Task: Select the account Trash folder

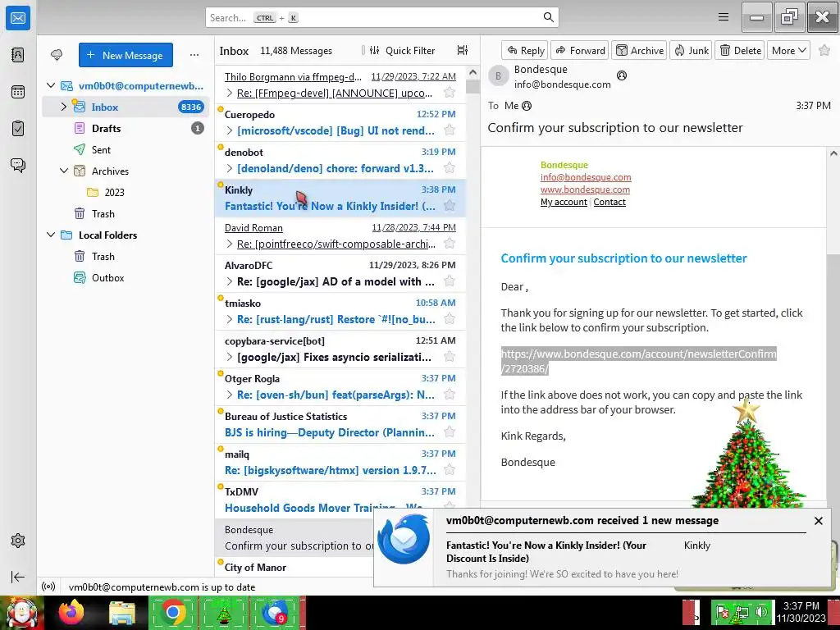Action: 126,214
